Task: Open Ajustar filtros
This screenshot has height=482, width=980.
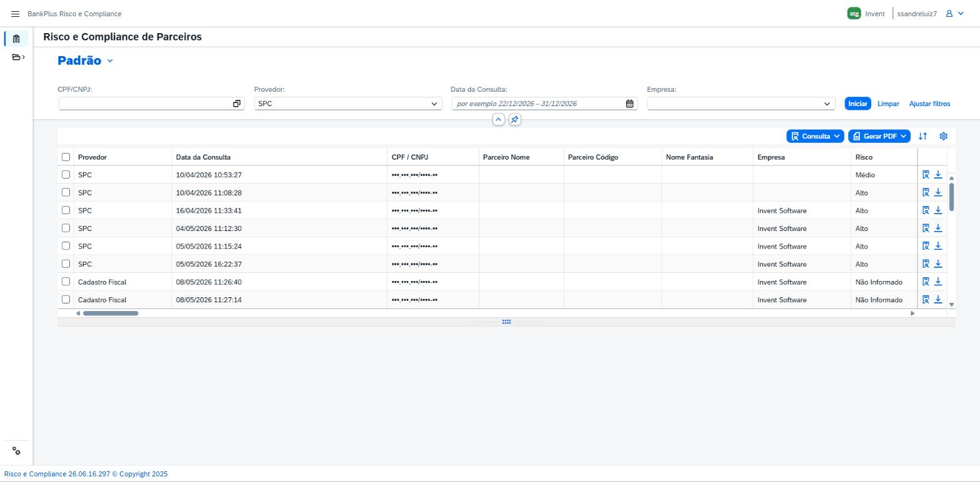Action: pos(929,104)
